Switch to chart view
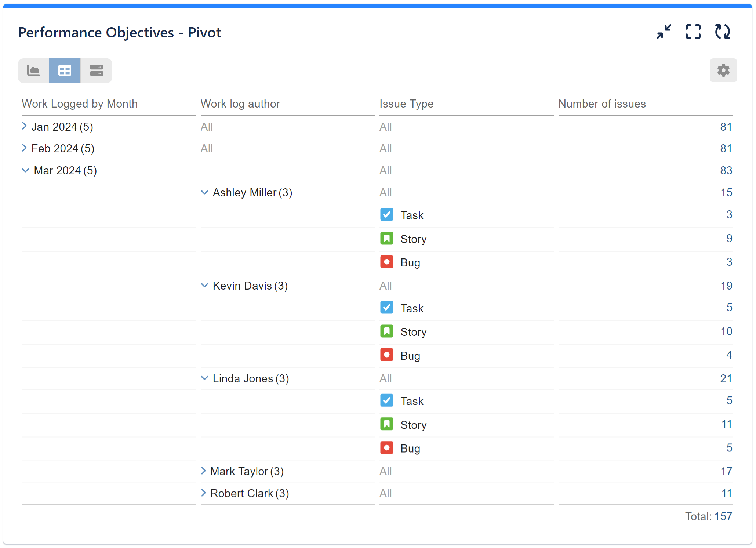 [x=33, y=70]
